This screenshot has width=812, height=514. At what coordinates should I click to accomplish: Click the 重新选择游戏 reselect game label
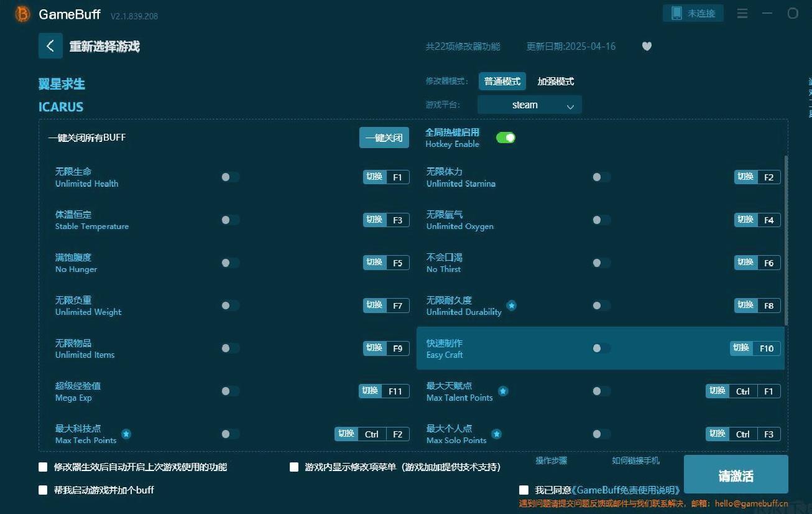point(104,47)
